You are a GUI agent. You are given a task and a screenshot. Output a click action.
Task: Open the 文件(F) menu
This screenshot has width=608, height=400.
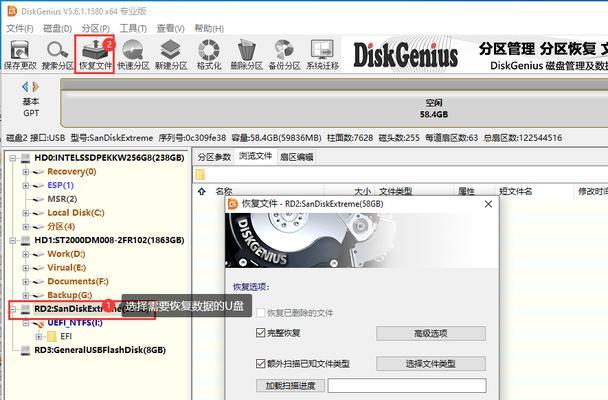(x=20, y=28)
